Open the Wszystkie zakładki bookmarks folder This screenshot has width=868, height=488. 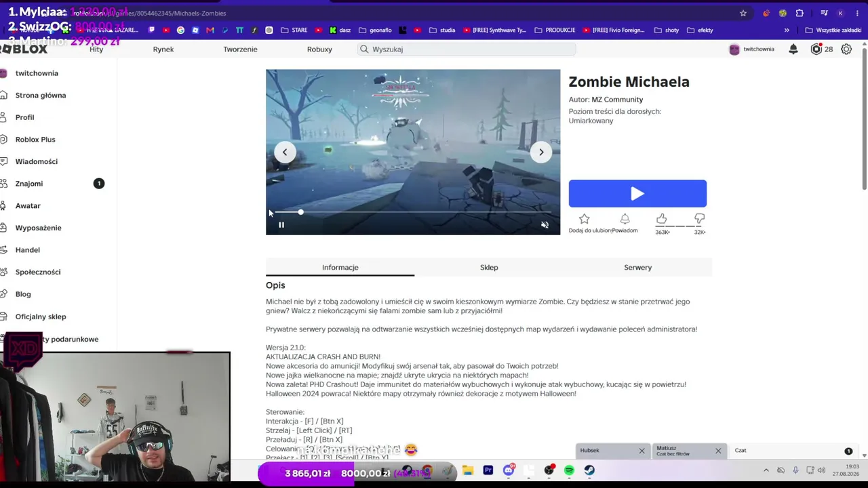pyautogui.click(x=833, y=30)
